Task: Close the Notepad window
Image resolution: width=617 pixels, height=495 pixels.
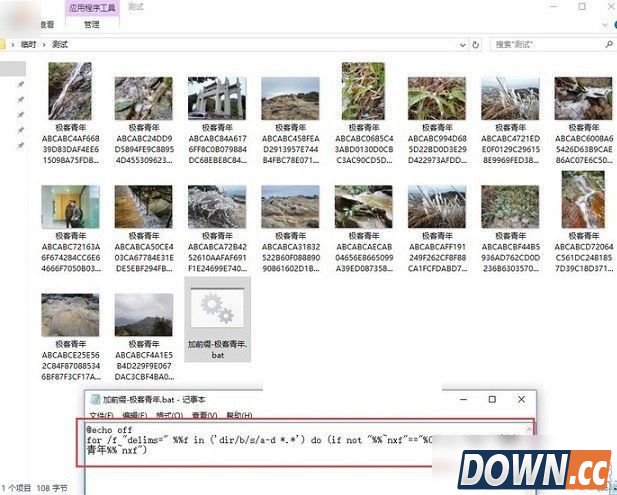Action: pos(521,399)
